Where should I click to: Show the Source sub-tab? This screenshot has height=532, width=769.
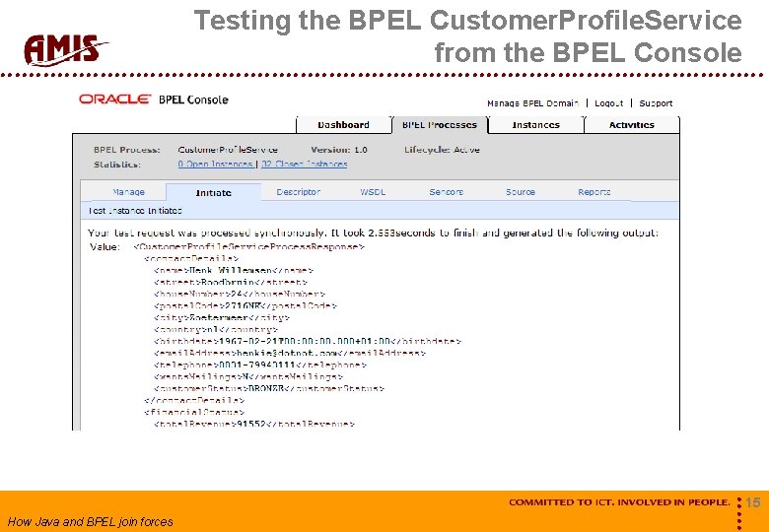click(x=521, y=192)
